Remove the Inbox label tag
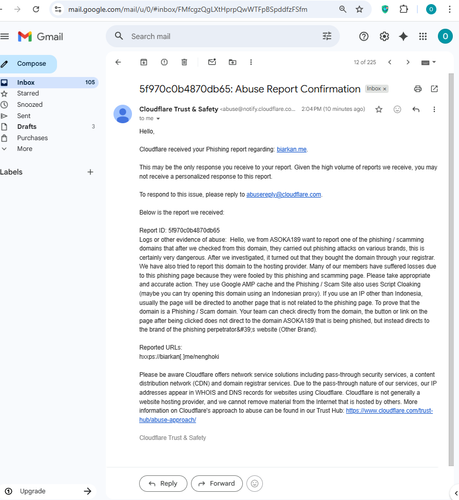This screenshot has height=500, width=459. (384, 89)
